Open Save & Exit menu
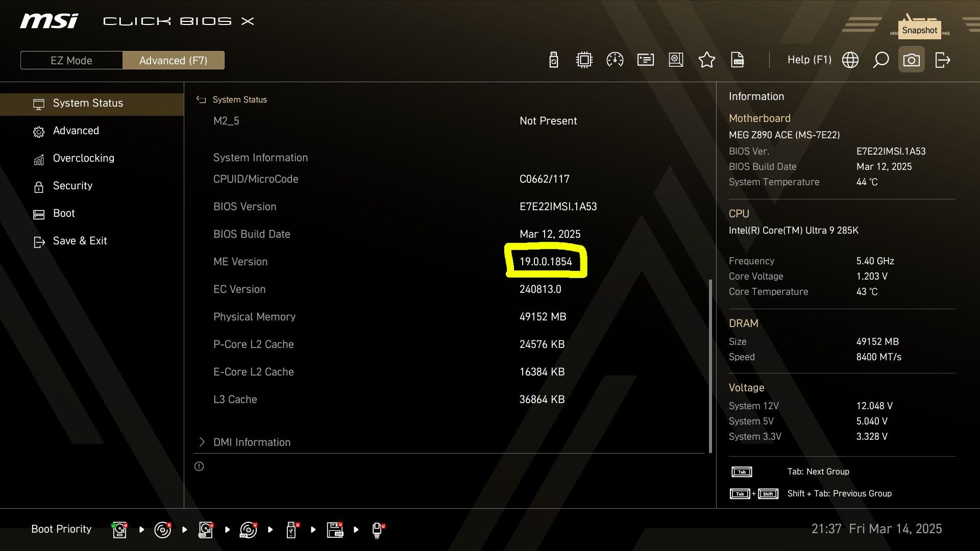This screenshot has width=980, height=551. tap(80, 241)
